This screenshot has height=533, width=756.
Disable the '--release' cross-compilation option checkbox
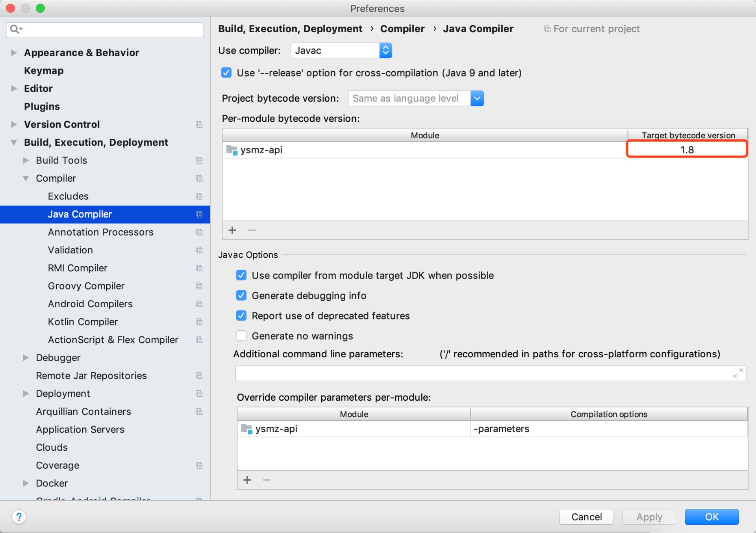[x=226, y=73]
